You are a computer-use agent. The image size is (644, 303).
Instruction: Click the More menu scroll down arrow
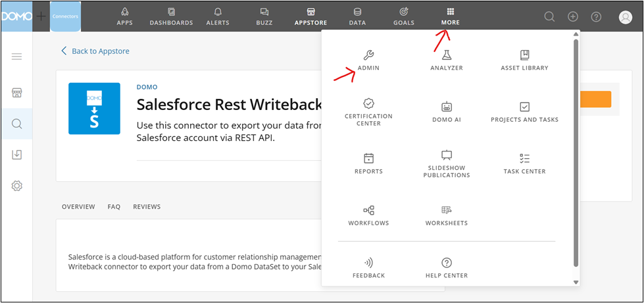pos(576,282)
